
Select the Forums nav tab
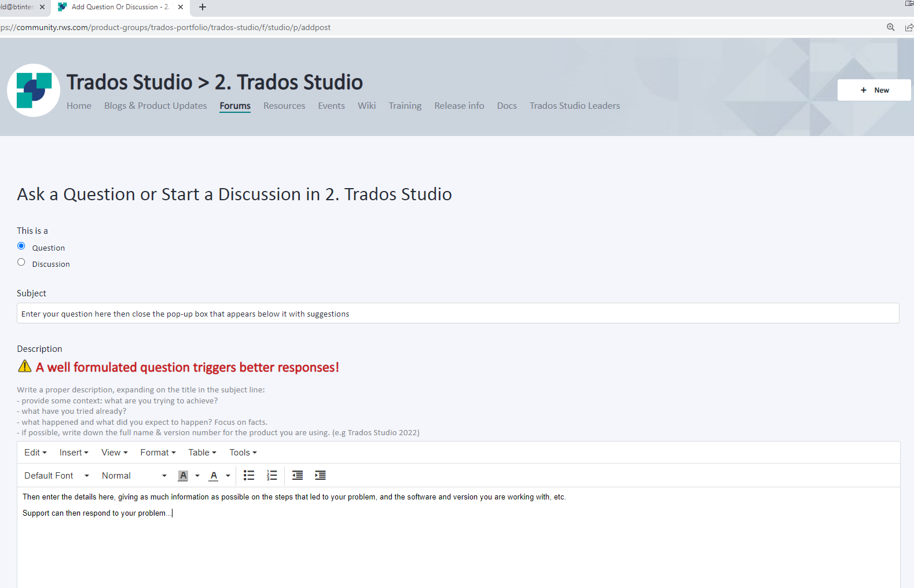pos(235,106)
